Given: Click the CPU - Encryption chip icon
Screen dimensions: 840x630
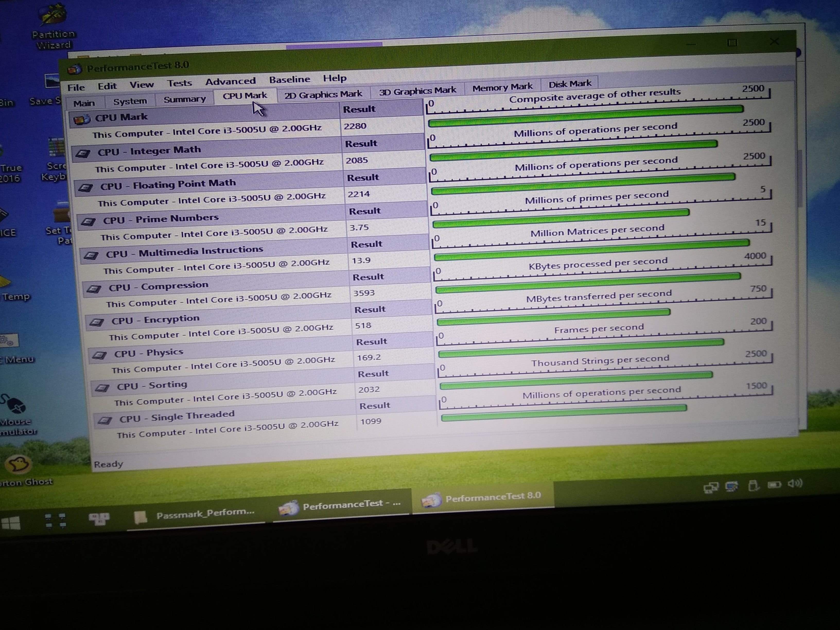Looking at the screenshot, I should click(97, 322).
